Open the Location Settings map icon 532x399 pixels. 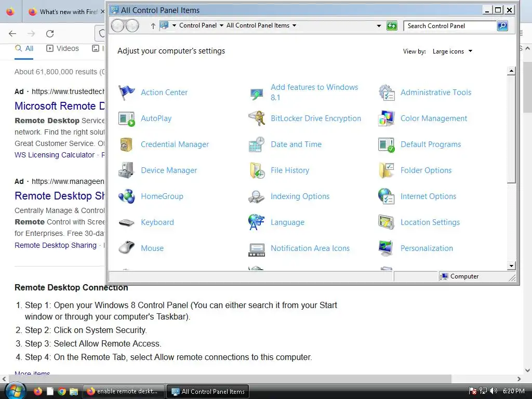387,222
